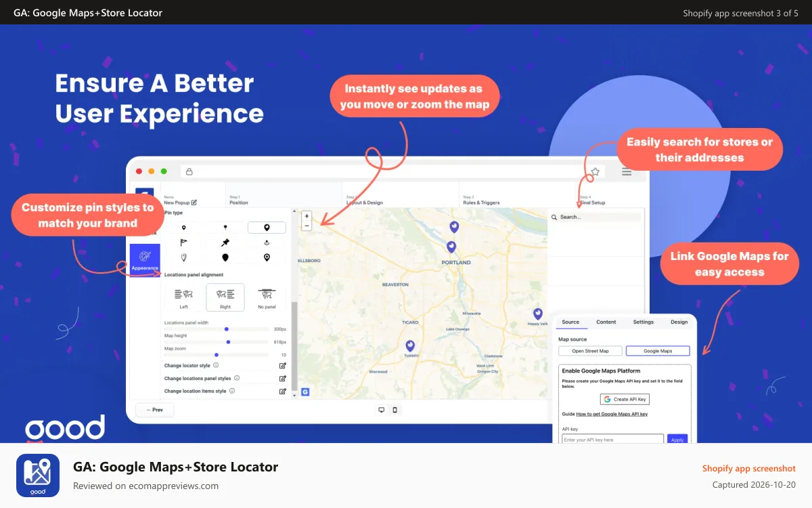Select the small map marker pin type

click(x=184, y=228)
